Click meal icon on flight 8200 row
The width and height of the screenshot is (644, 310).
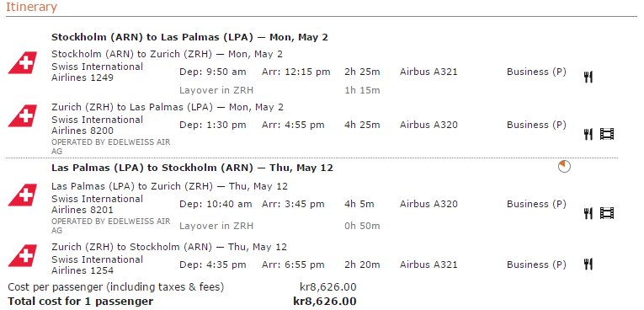coord(588,134)
